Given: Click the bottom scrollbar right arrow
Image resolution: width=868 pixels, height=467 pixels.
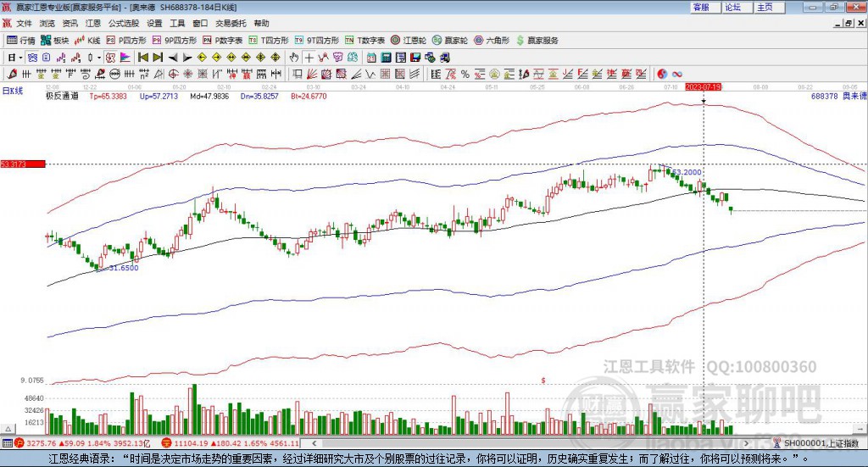Looking at the screenshot, I should pos(746,443).
